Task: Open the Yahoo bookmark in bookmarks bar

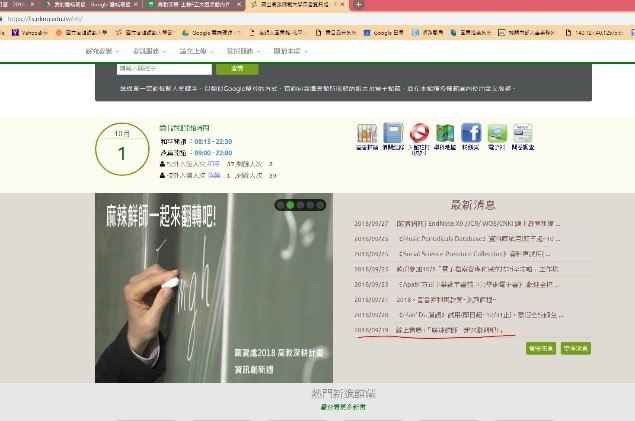Action: [29, 33]
